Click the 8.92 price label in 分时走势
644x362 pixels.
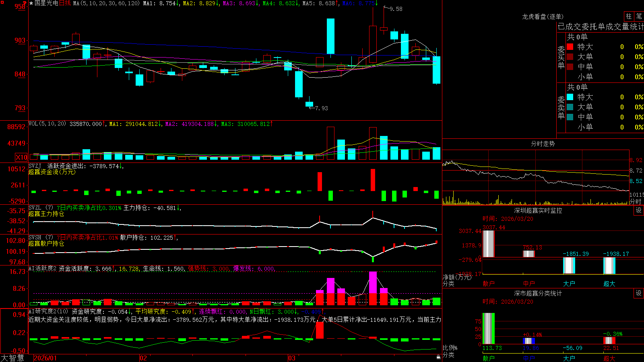tap(636, 160)
